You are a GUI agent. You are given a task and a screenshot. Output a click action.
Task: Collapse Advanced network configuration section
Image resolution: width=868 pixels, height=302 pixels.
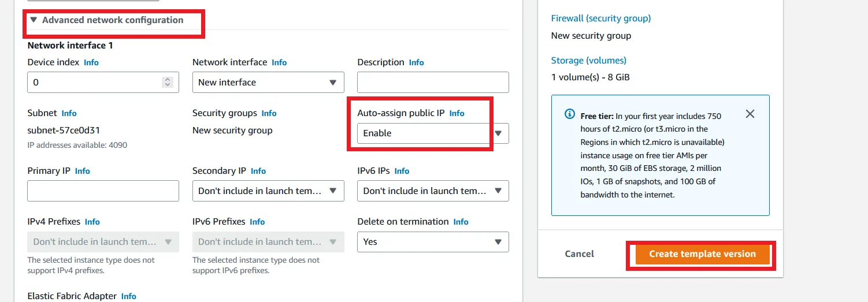click(x=107, y=20)
